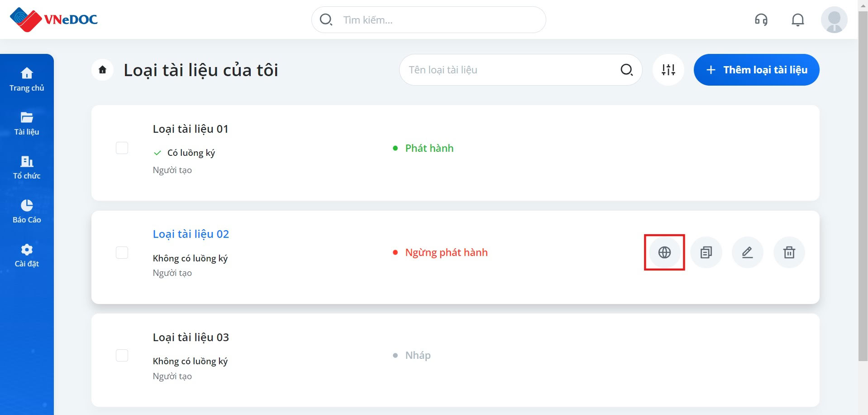
Task: Click the copy icon for Loại tài liệu 02
Action: tap(706, 252)
